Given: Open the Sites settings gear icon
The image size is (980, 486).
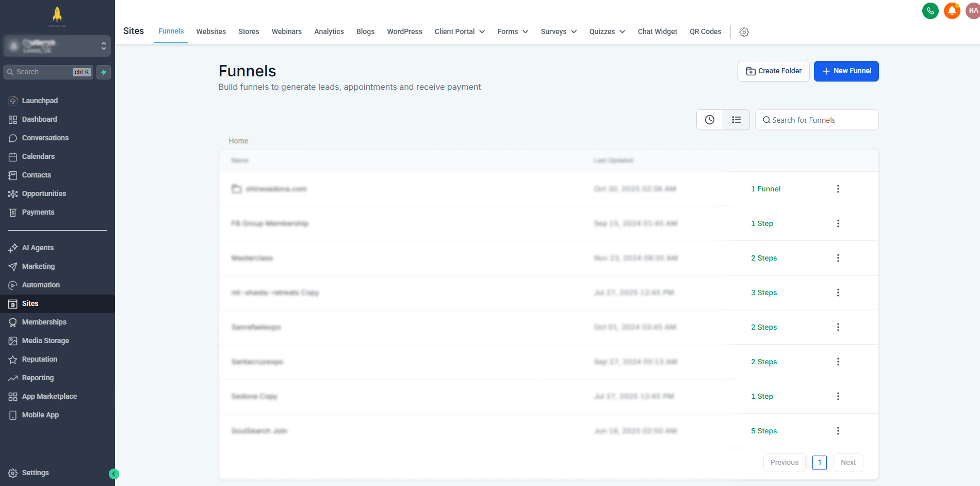Looking at the screenshot, I should click(744, 32).
